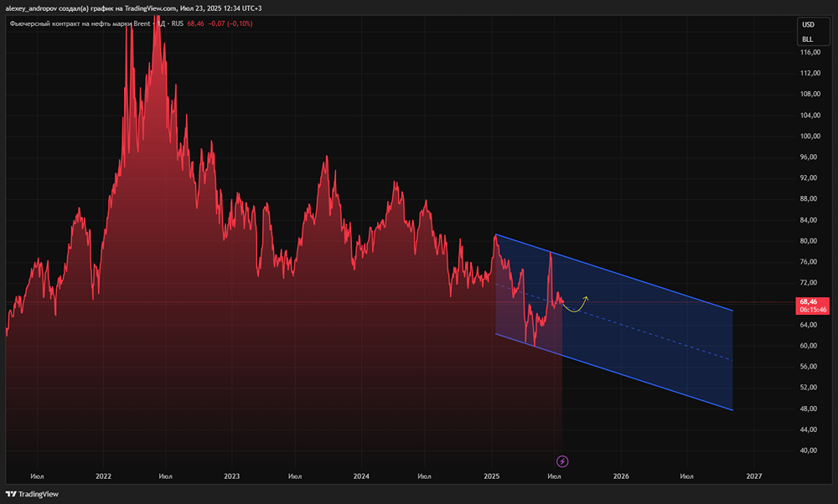Click the 108,00 price axis label

[810, 94]
